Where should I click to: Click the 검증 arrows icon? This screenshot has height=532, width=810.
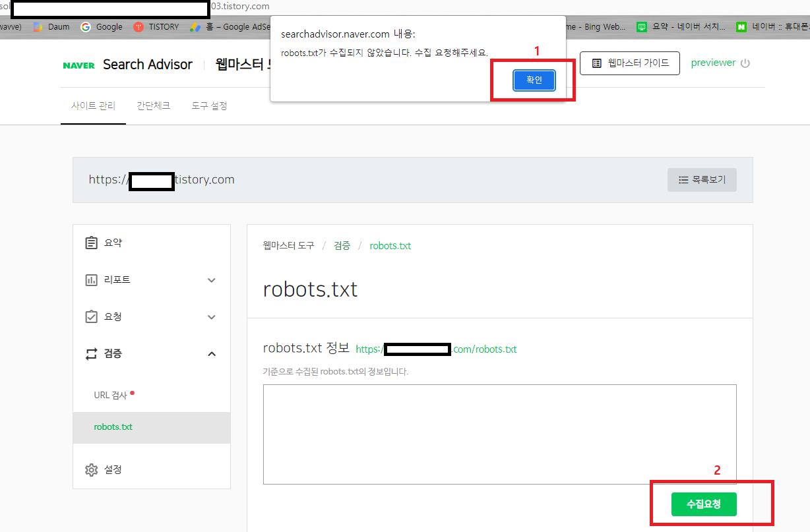coord(91,354)
